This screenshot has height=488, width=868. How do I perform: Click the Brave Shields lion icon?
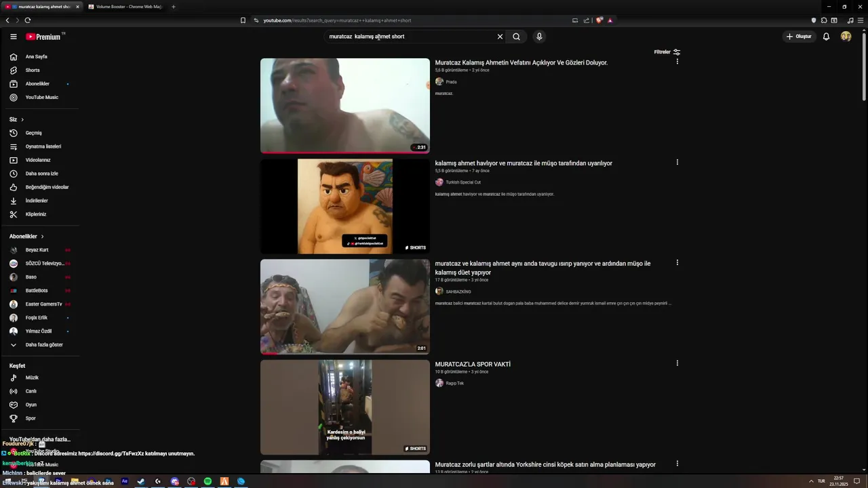coord(599,20)
